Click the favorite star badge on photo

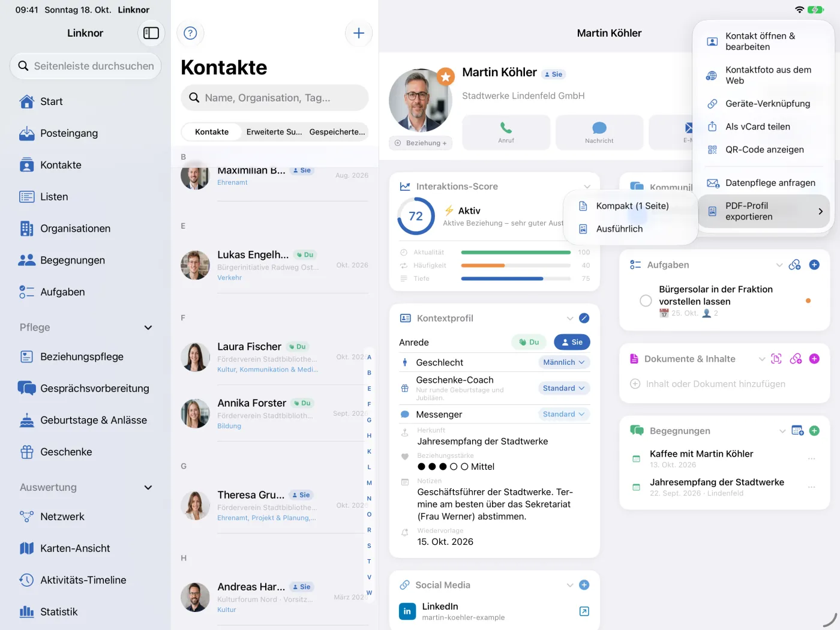point(445,77)
